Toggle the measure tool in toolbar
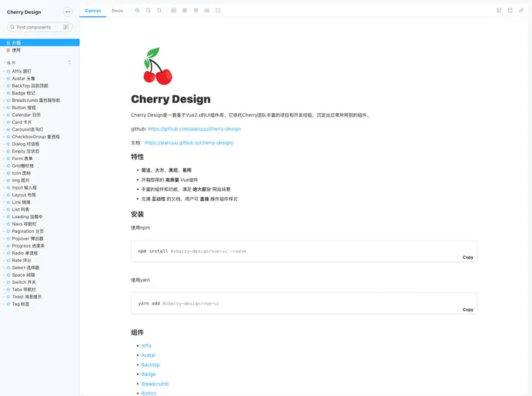Screen dimensions: 532x396 tap(206, 11)
